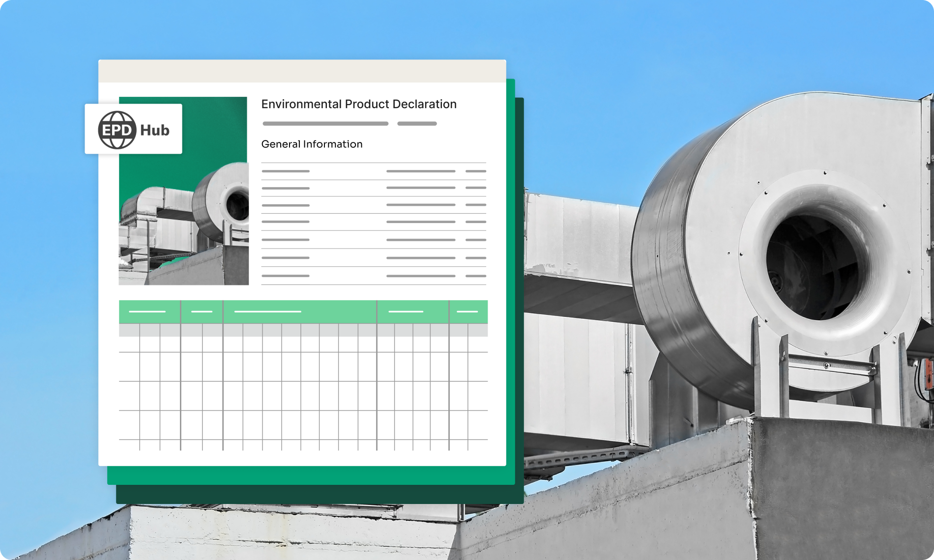Toggle the fourth green header cell
Image resolution: width=934 pixels, height=560 pixels.
[413, 311]
